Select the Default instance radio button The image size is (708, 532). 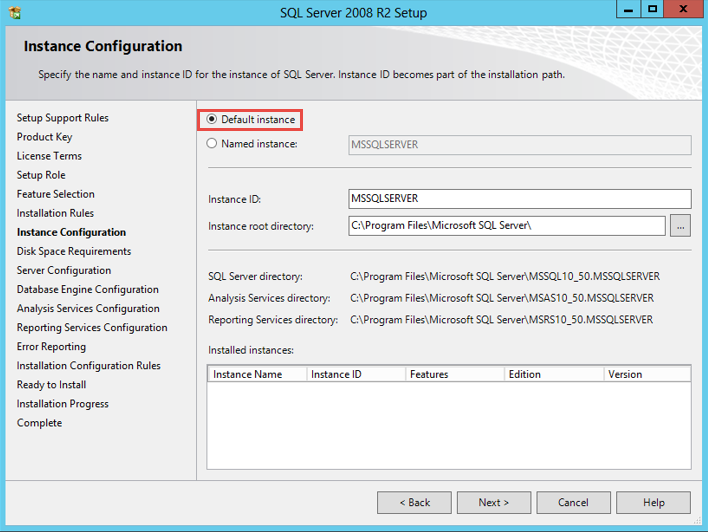[x=212, y=120]
